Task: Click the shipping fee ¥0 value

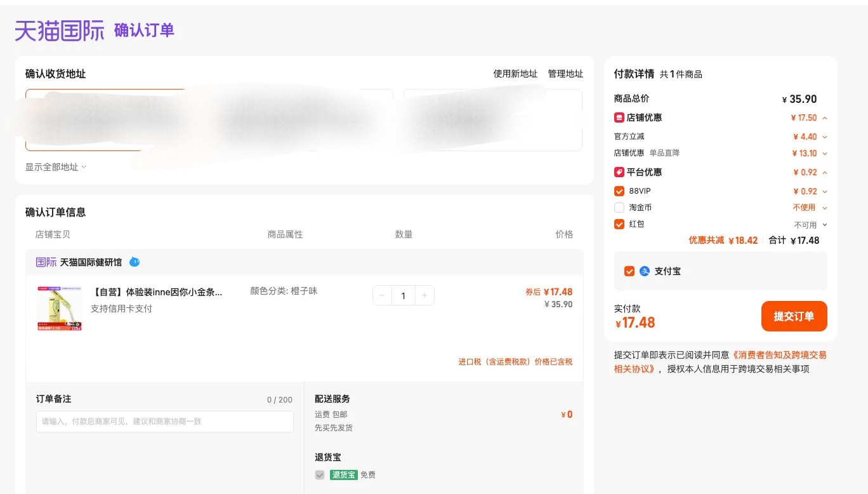Action: click(567, 415)
